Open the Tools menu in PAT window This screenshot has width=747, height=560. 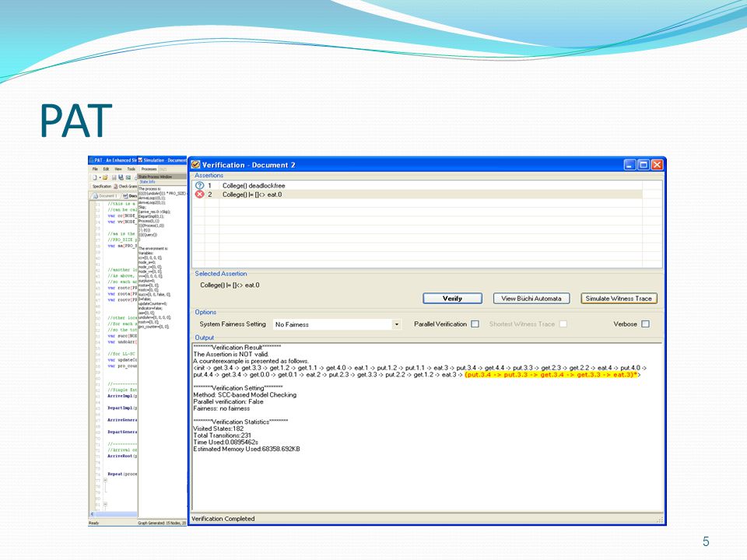click(132, 169)
